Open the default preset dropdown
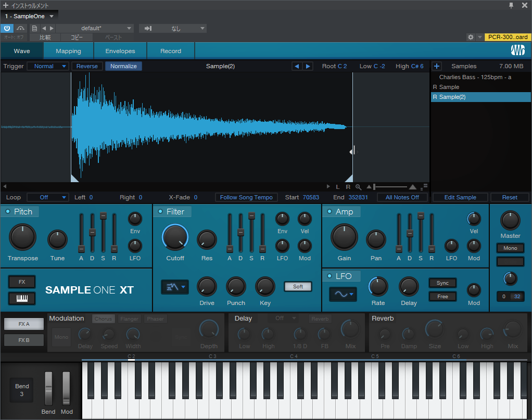The height and width of the screenshot is (420, 532). tap(95, 29)
